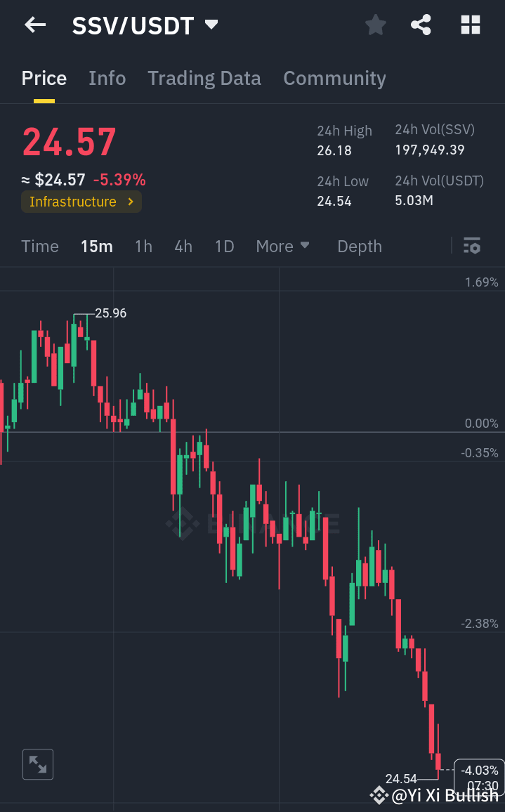Open the markets grid icon
The height and width of the screenshot is (812, 505).
point(469,25)
